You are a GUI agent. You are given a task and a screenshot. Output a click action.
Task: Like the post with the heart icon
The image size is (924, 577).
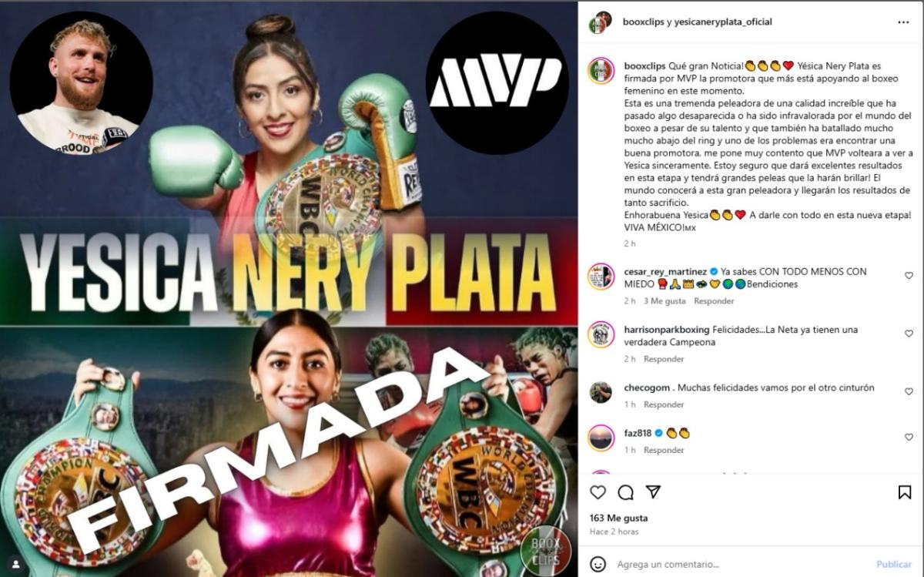(598, 492)
